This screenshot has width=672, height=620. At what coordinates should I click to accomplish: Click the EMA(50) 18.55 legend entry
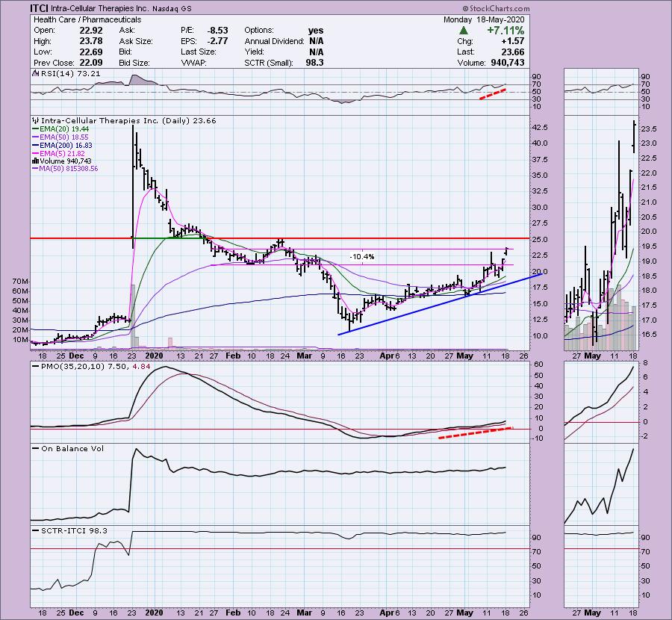(x=60, y=137)
